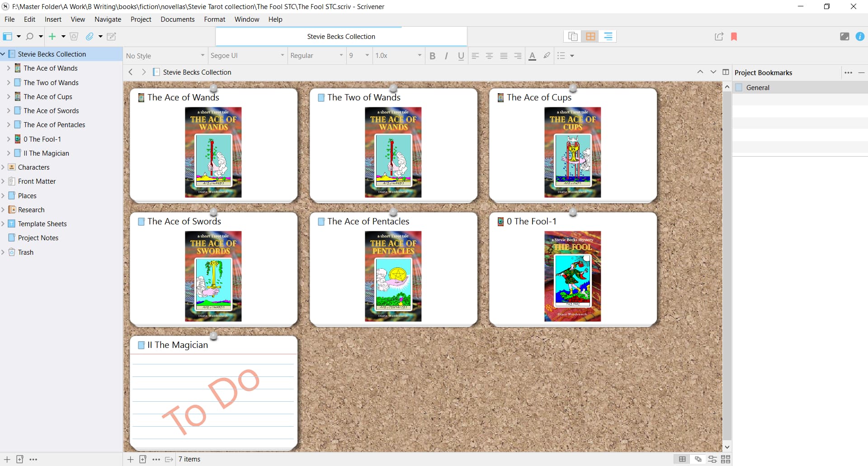Collapse the Project Bookmarks pane with the minus button
This screenshot has height=466, width=868.
point(861,72)
